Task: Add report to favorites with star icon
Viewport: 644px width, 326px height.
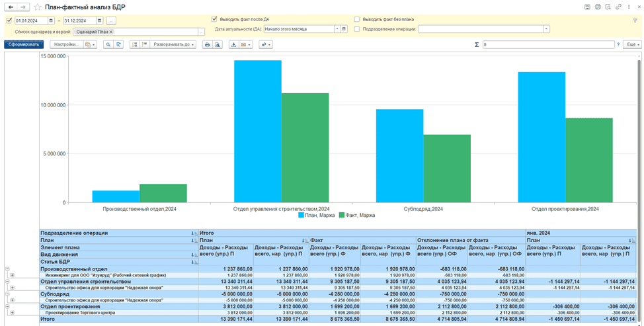Action: click(38, 7)
